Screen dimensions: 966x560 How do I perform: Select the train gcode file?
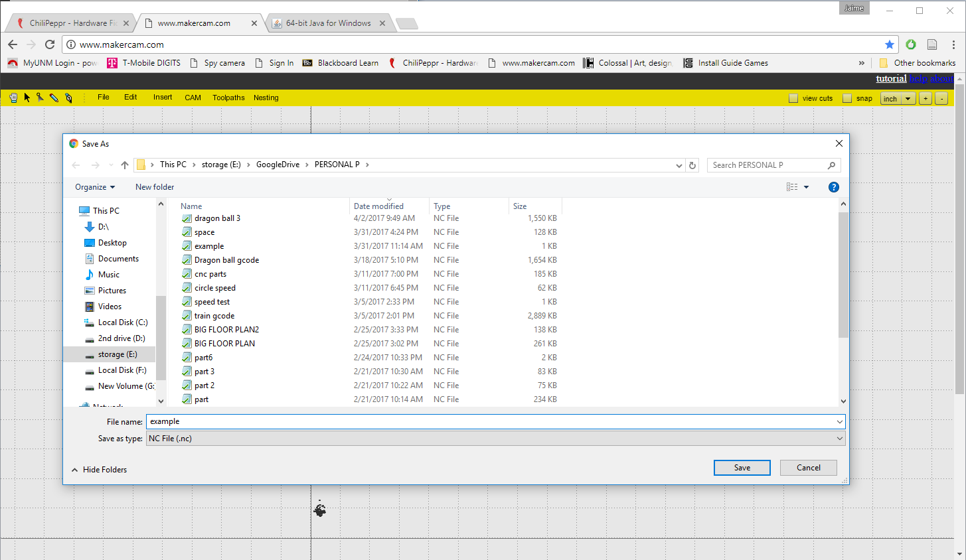coord(214,316)
